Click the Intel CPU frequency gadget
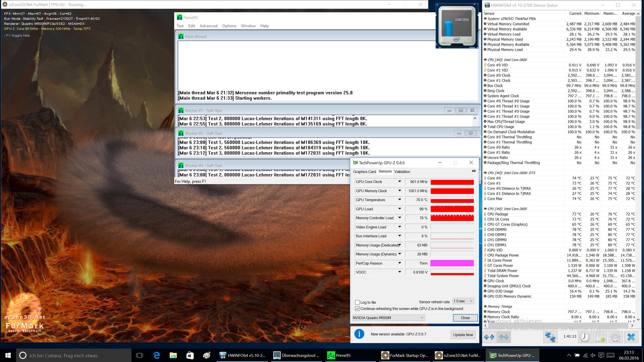This screenshot has height=362, width=644. click(457, 26)
